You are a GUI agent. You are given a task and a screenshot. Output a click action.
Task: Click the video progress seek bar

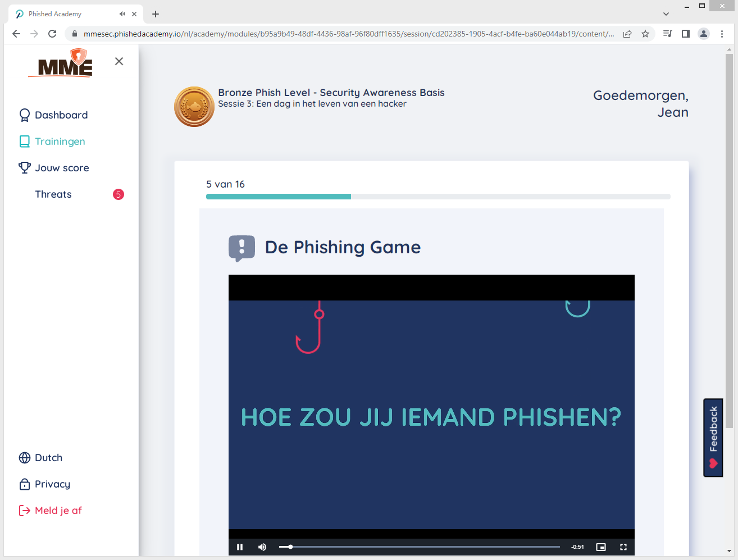click(419, 547)
